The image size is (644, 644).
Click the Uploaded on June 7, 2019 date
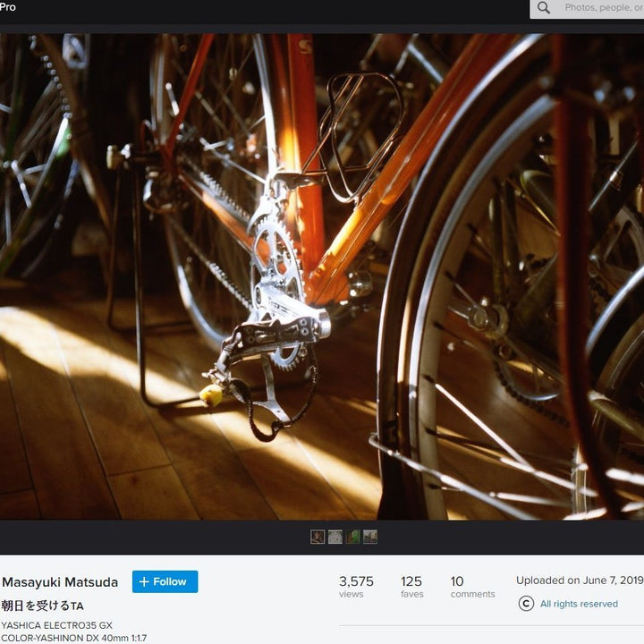[x=579, y=580]
